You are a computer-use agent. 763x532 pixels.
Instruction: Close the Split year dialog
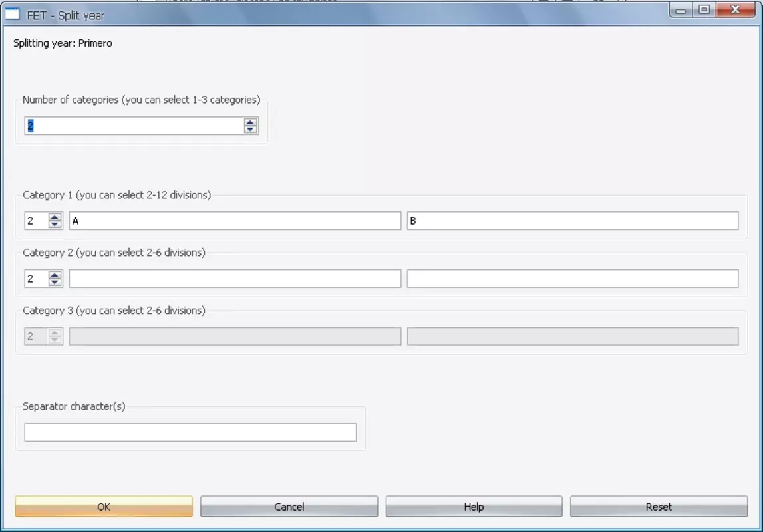[736, 10]
